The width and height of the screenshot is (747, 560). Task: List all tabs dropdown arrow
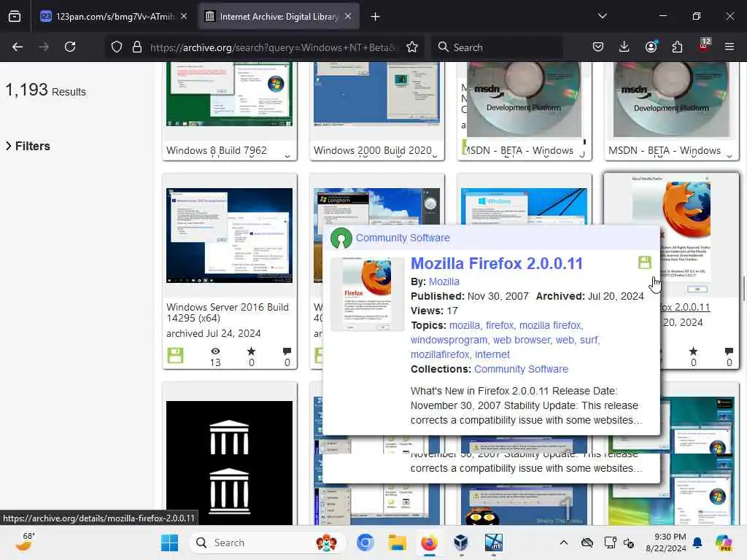pos(602,16)
